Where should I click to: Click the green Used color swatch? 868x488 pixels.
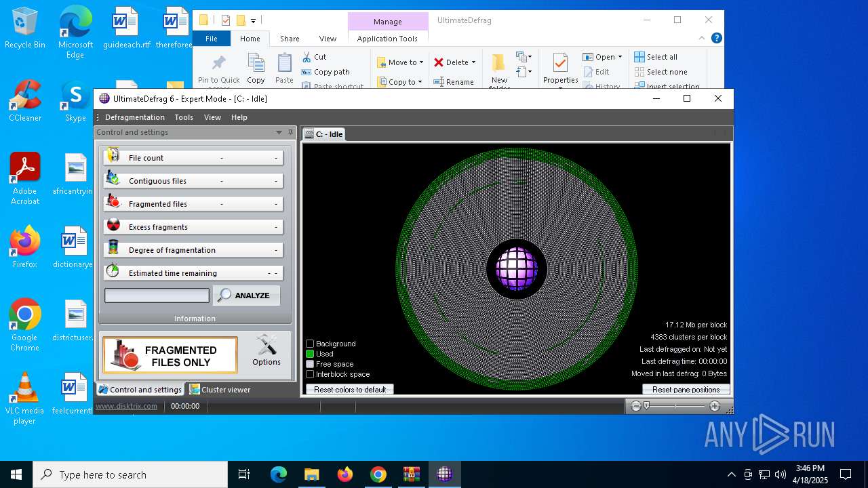point(310,354)
